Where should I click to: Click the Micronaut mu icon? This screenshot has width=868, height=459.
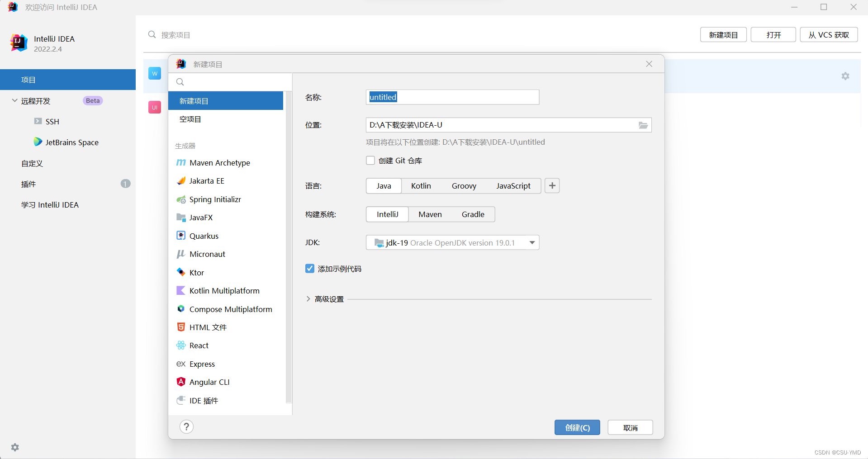pyautogui.click(x=181, y=254)
